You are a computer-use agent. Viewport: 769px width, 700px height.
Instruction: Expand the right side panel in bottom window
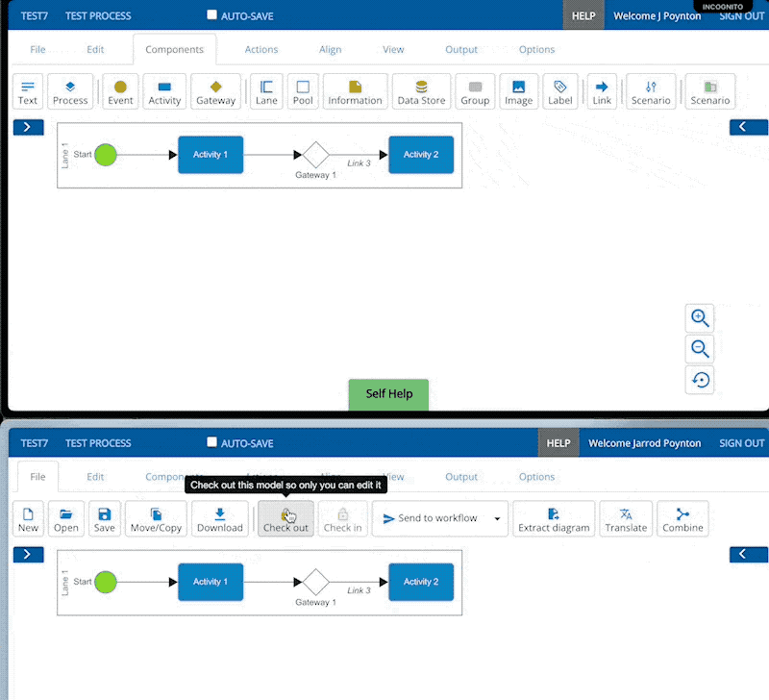click(749, 554)
